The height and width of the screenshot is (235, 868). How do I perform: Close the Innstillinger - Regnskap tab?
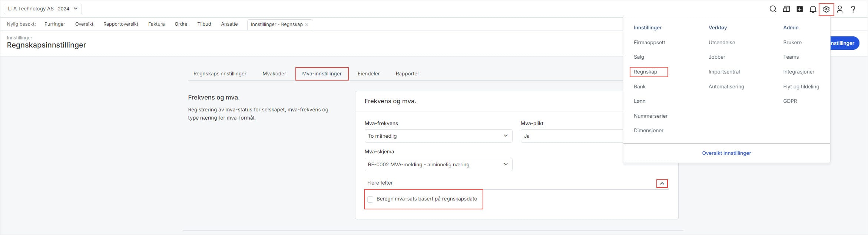coord(307,25)
